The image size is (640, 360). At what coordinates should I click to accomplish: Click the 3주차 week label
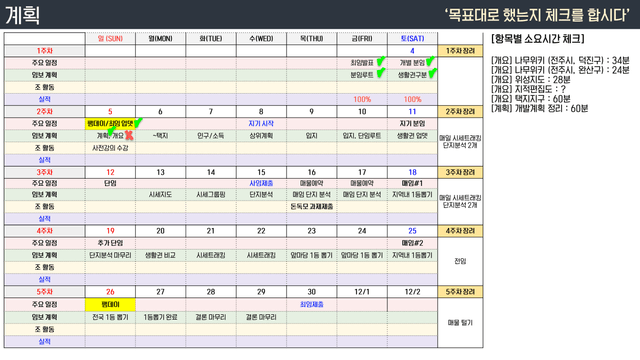(44, 172)
